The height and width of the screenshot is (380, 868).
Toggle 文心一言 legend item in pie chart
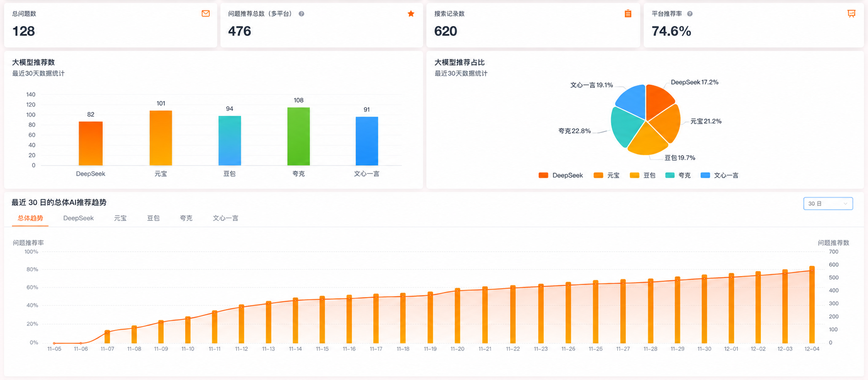(x=720, y=175)
